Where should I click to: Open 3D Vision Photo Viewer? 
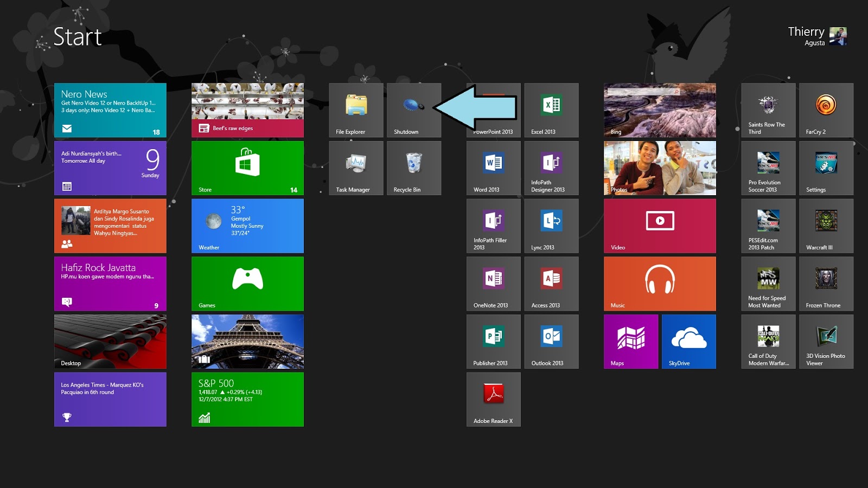point(826,342)
